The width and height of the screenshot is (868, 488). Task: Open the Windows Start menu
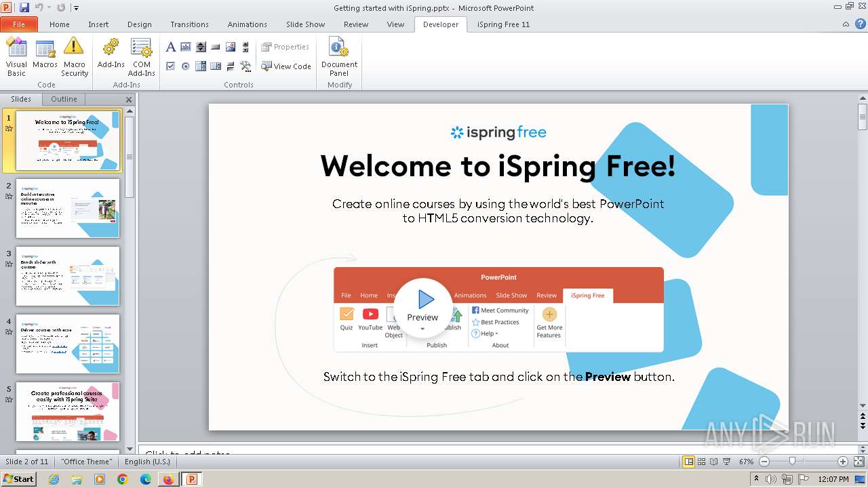(18, 479)
